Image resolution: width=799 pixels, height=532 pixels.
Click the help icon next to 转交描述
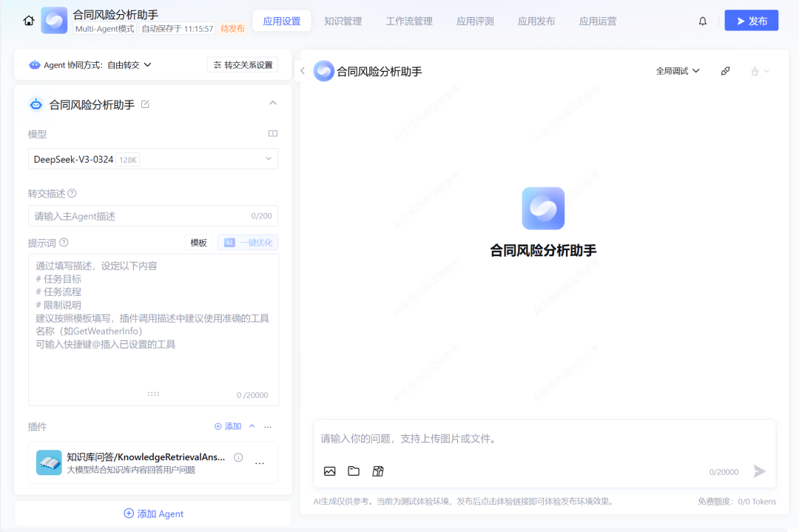pyautogui.click(x=72, y=193)
